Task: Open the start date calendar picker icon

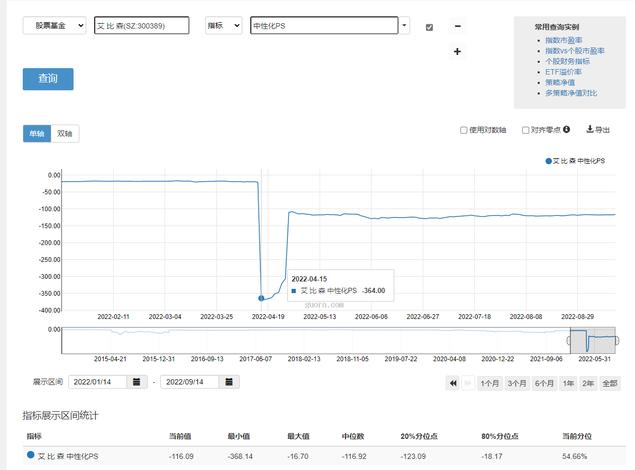Action: (137, 382)
